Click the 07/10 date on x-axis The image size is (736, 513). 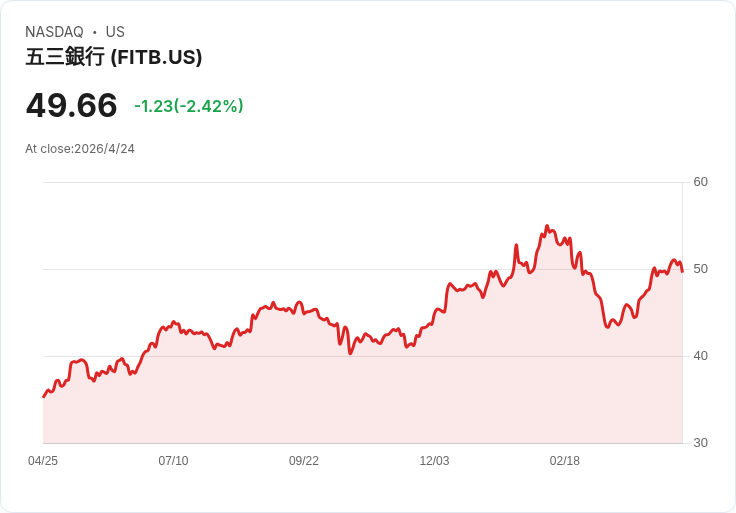(173, 461)
